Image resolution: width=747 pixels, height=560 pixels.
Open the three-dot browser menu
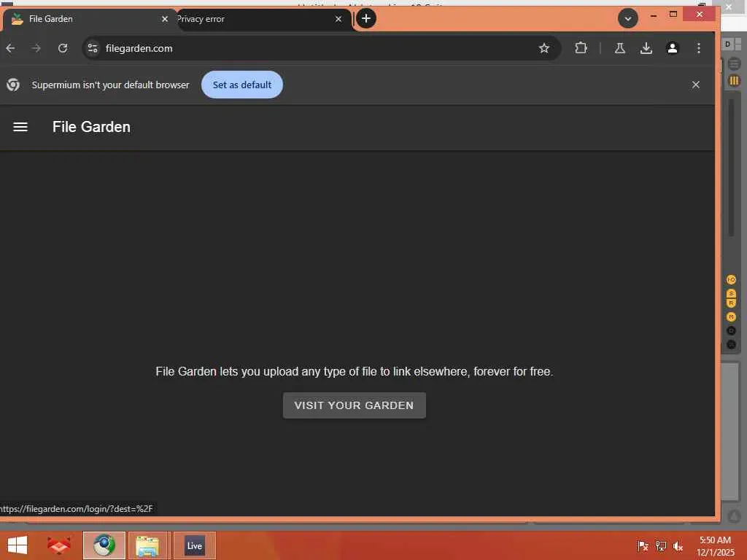(698, 48)
